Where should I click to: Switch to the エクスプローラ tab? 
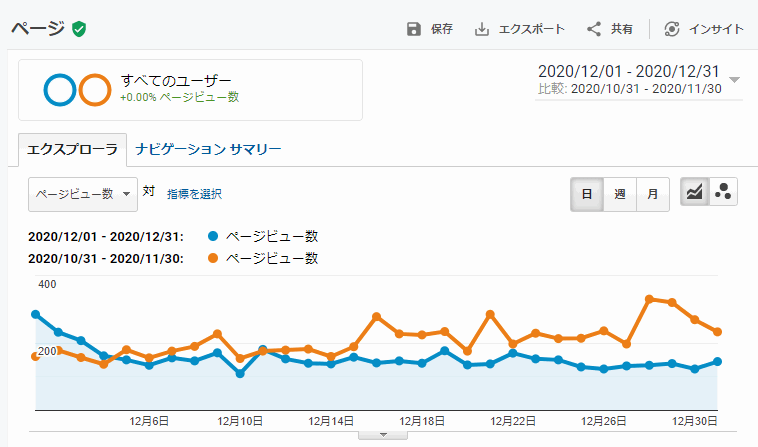point(73,149)
